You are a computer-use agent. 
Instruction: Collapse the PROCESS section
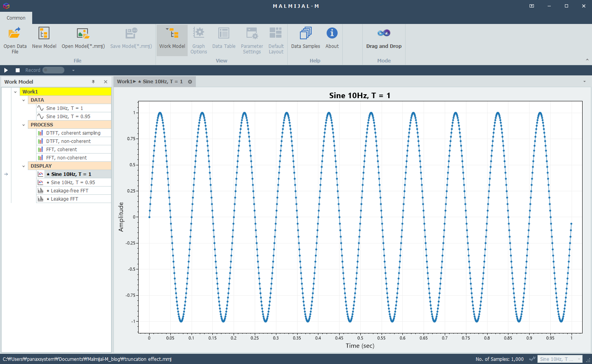(24, 125)
